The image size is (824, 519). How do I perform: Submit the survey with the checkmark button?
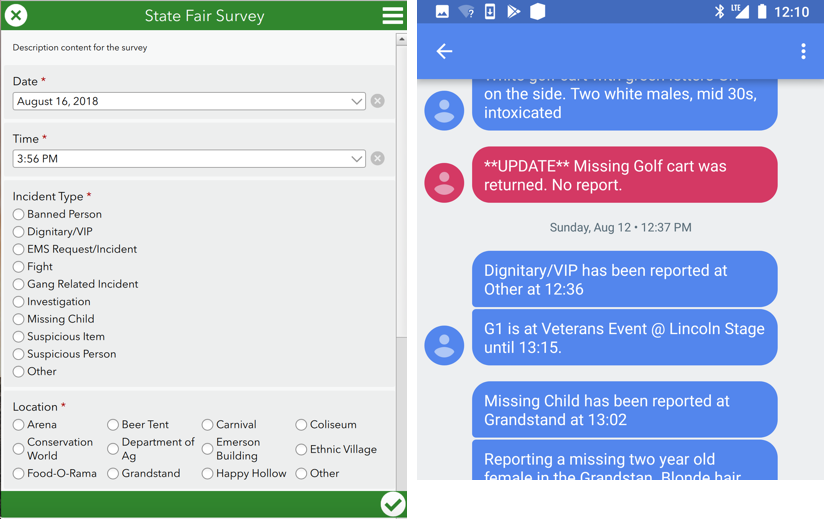point(393,504)
